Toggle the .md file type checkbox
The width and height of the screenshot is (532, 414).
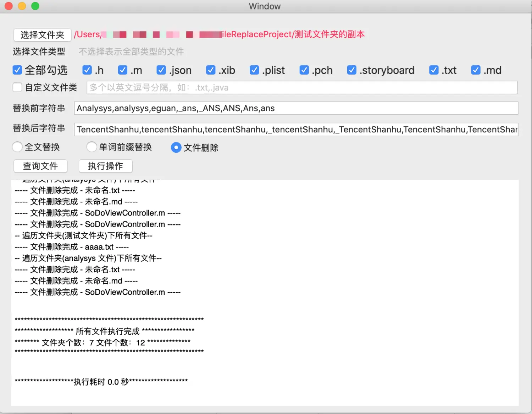pyautogui.click(x=476, y=70)
